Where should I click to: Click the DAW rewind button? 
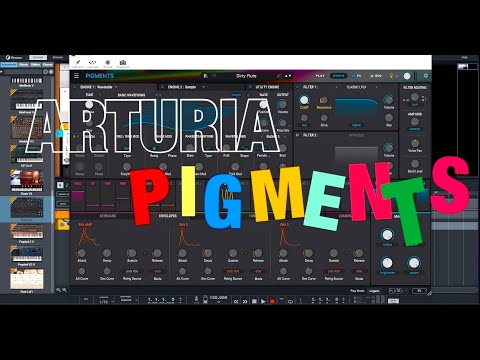(x=236, y=301)
